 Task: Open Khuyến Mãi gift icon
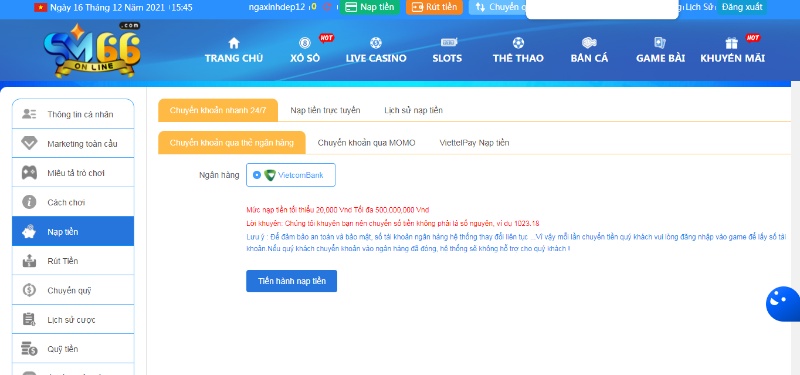(x=732, y=43)
